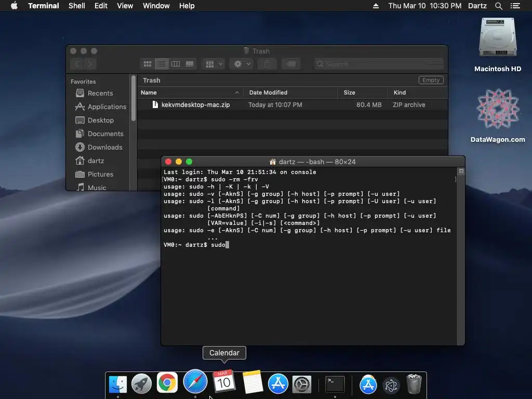Click Dartz user name in menu bar
The width and height of the screenshot is (532, 399).
477,6
